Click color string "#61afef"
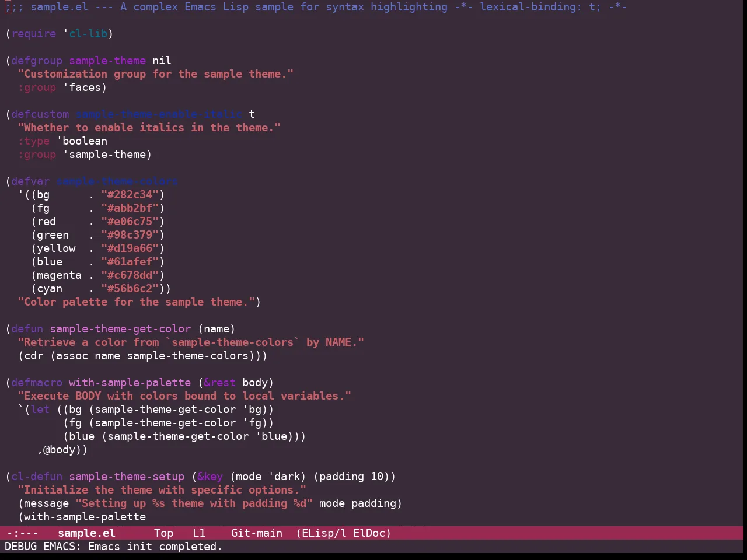Image resolution: width=747 pixels, height=560 pixels. coord(130,262)
